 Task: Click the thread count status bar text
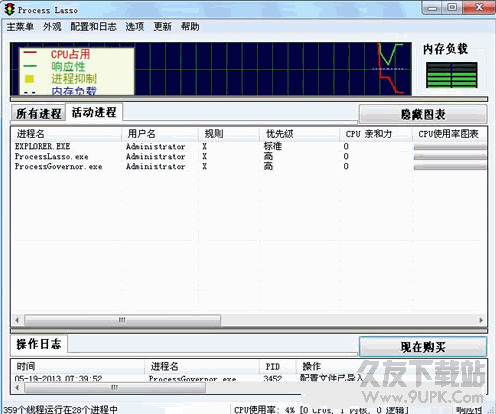point(60,409)
